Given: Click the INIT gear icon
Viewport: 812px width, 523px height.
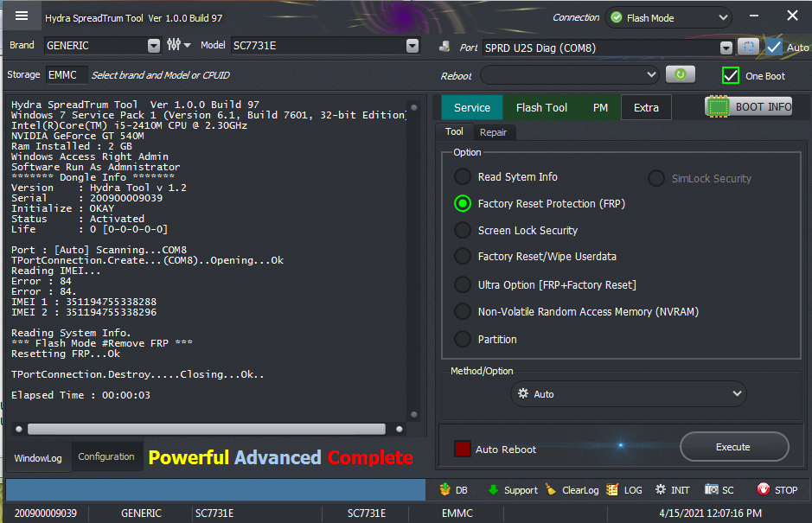Looking at the screenshot, I should point(661,489).
